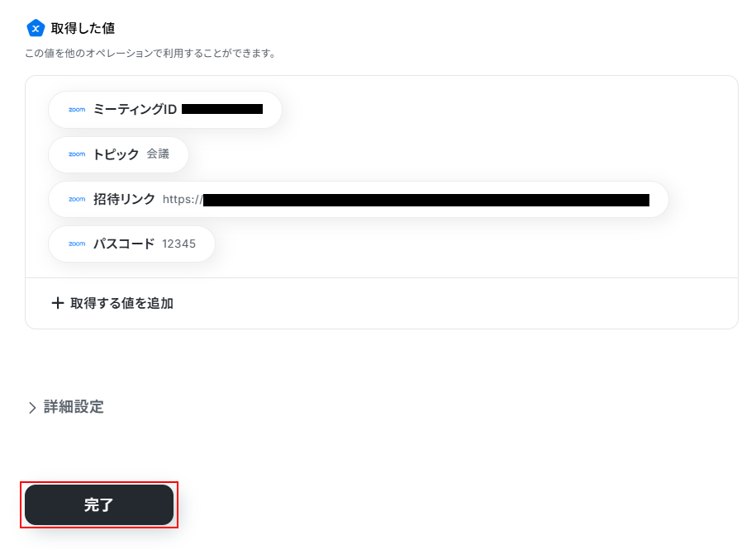
Task: Click the blue pentagon icon beside 取得した値
Action: point(36,28)
